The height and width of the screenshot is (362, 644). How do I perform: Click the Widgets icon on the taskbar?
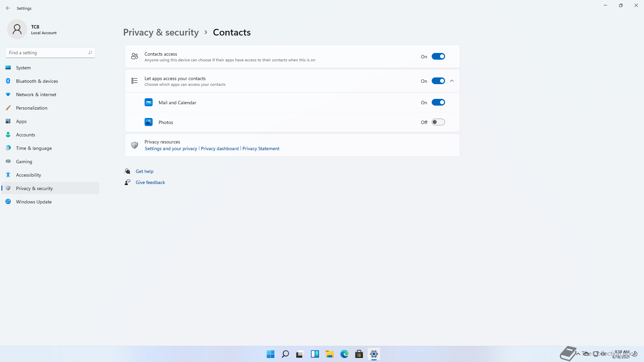(x=315, y=354)
